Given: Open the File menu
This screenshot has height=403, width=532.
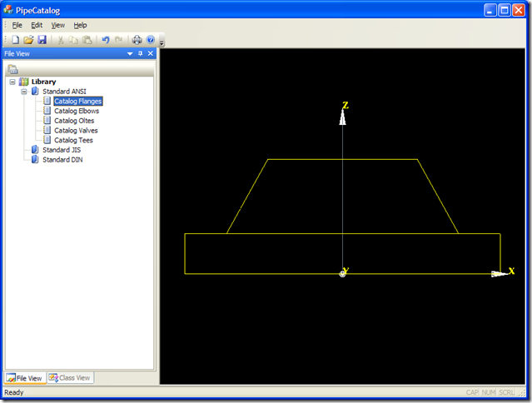Looking at the screenshot, I should [17, 25].
